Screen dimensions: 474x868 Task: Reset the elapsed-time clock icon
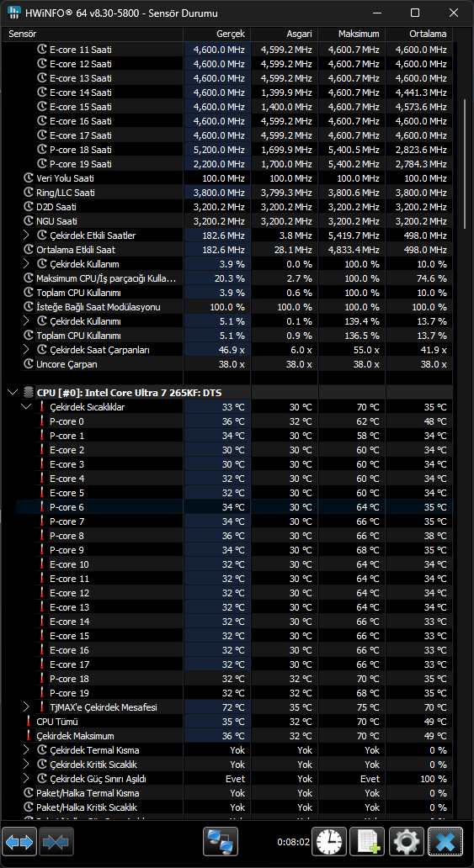(329, 842)
